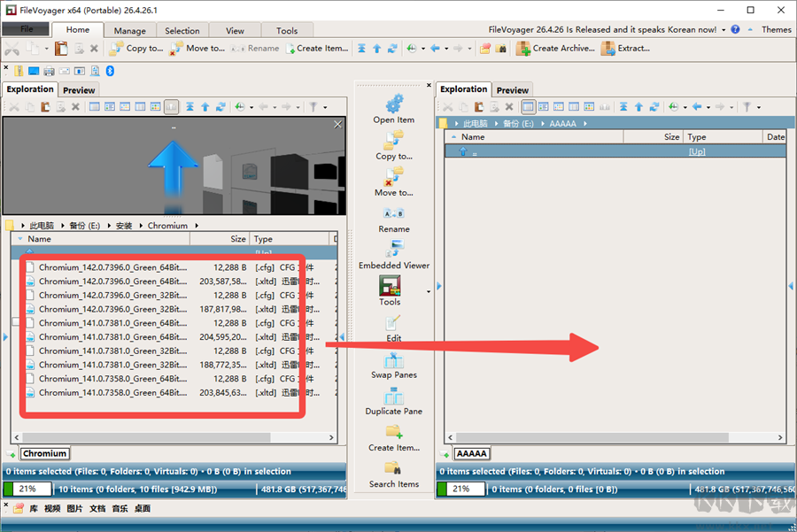
Task: Click the Swap Panes icon
Action: pyautogui.click(x=394, y=360)
